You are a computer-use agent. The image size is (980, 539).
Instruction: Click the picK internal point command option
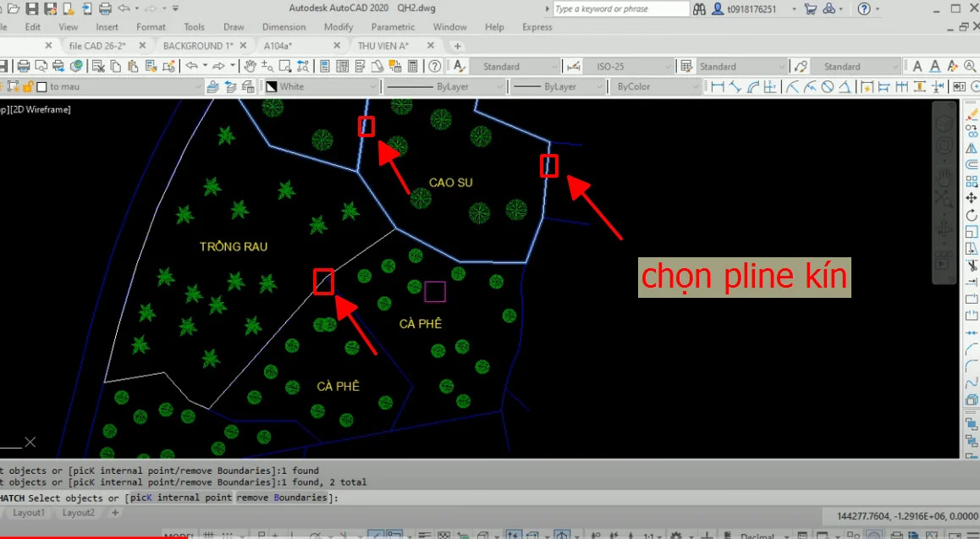click(x=180, y=498)
